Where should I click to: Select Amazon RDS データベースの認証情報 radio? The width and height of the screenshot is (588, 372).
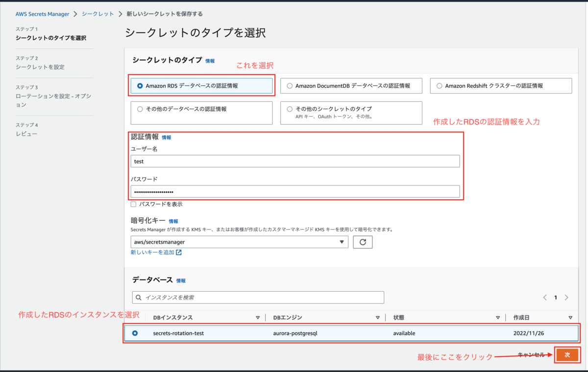tap(140, 86)
